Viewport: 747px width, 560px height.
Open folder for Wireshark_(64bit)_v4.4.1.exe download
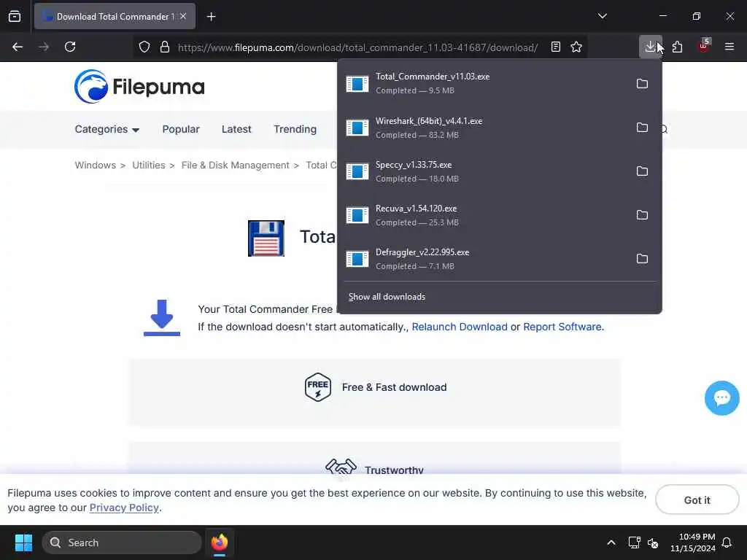642,128
